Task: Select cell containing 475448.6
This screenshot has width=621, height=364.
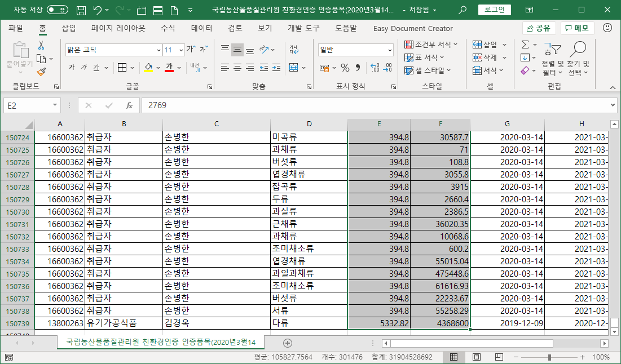Action: pyautogui.click(x=441, y=273)
